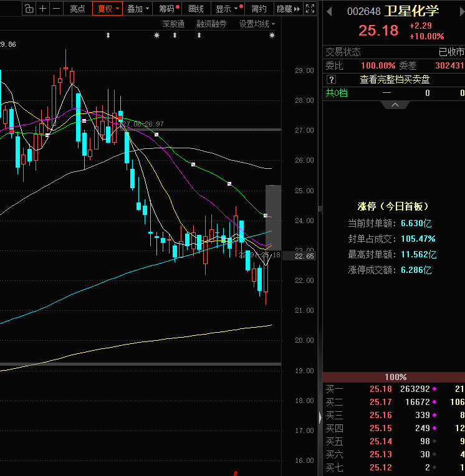Expand hidden toolbar with 隐藏 arrows
Screen dimensions: 465x476
coord(289,9)
